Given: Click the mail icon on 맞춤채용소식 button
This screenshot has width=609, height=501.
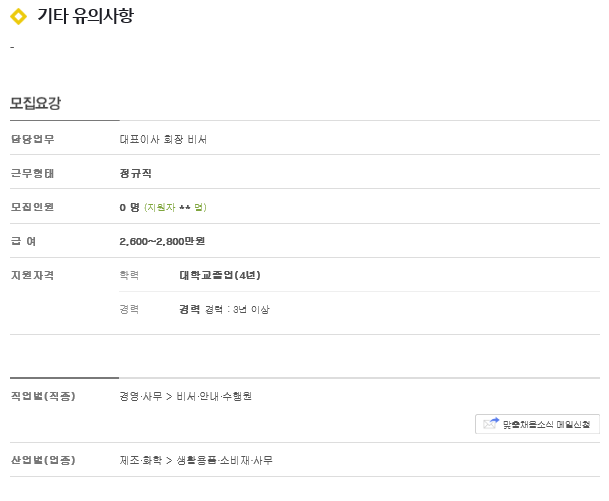Looking at the screenshot, I should click(491, 424).
